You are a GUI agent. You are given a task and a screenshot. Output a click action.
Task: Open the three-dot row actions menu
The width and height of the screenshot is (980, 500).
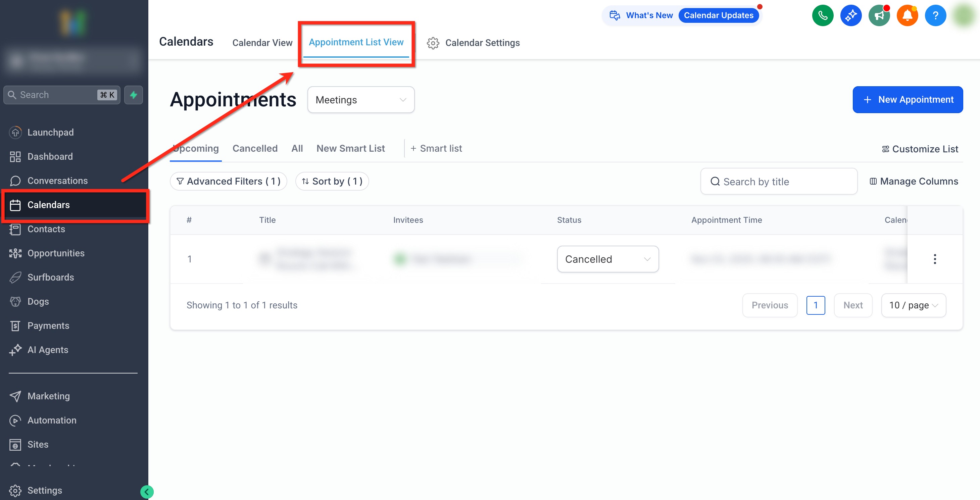point(934,259)
